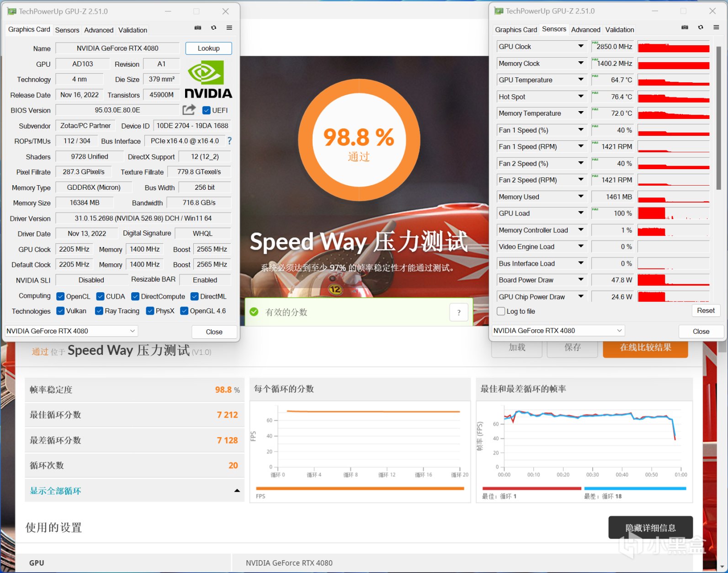Image resolution: width=728 pixels, height=573 pixels.
Task: Click Close button in left GPU-Z window
Action: coord(214,332)
